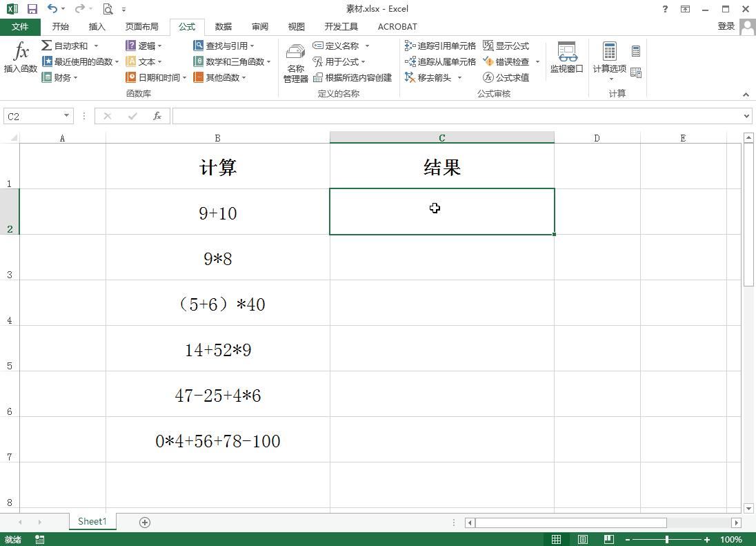Click the Calculate Now calculator icon

point(636,50)
